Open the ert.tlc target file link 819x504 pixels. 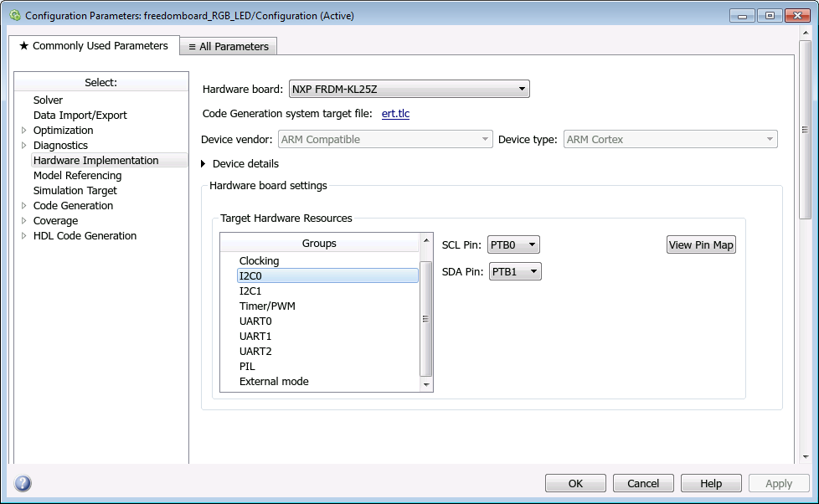(x=395, y=114)
